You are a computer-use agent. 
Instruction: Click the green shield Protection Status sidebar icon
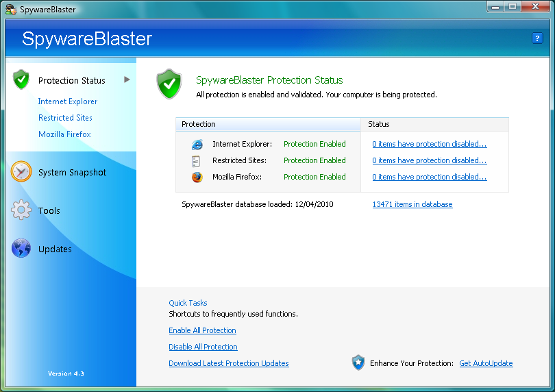click(x=21, y=79)
